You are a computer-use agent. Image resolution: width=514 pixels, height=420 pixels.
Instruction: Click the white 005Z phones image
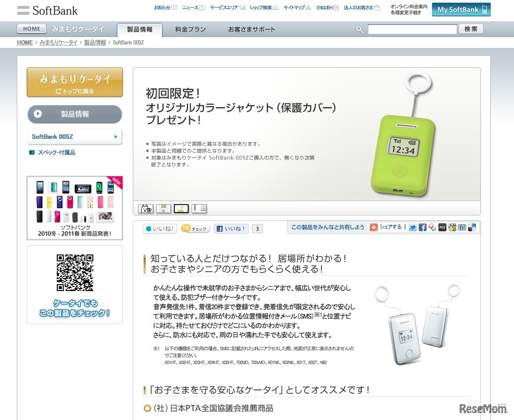tap(417, 325)
